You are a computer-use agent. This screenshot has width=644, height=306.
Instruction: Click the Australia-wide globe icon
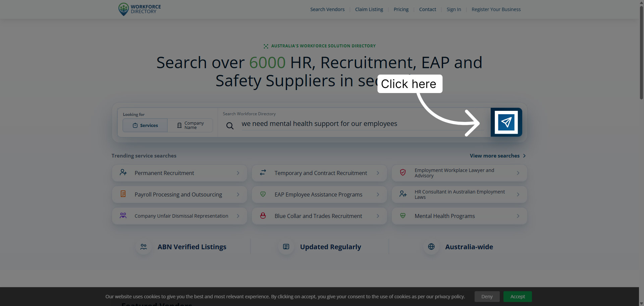point(431,247)
